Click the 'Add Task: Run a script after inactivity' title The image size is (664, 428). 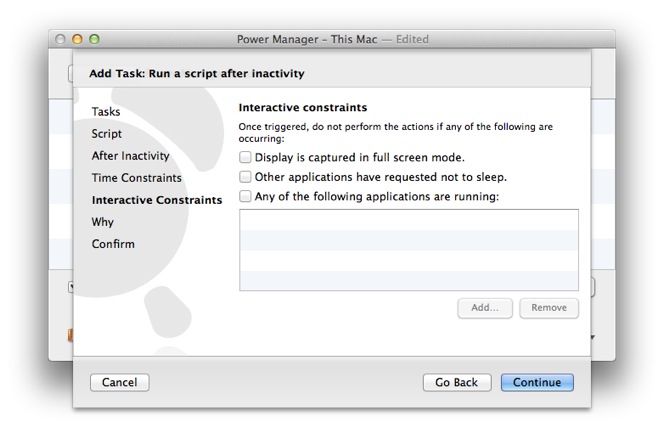(196, 74)
